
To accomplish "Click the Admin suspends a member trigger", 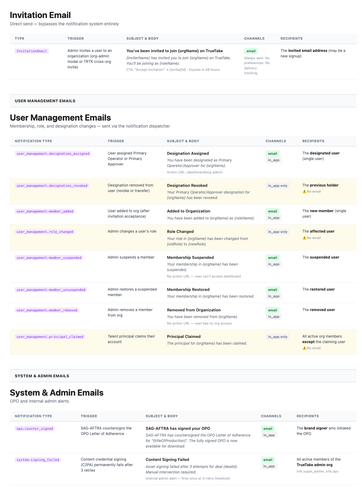I will [131, 257].
